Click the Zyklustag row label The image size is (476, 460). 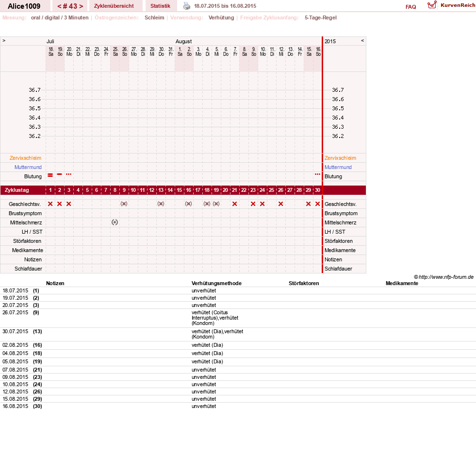pyautogui.click(x=17, y=190)
